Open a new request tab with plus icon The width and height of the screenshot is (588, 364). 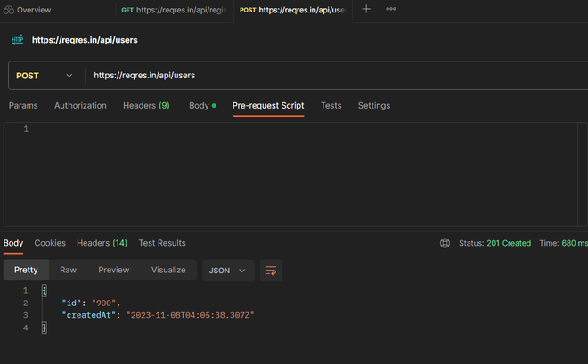[x=366, y=9]
